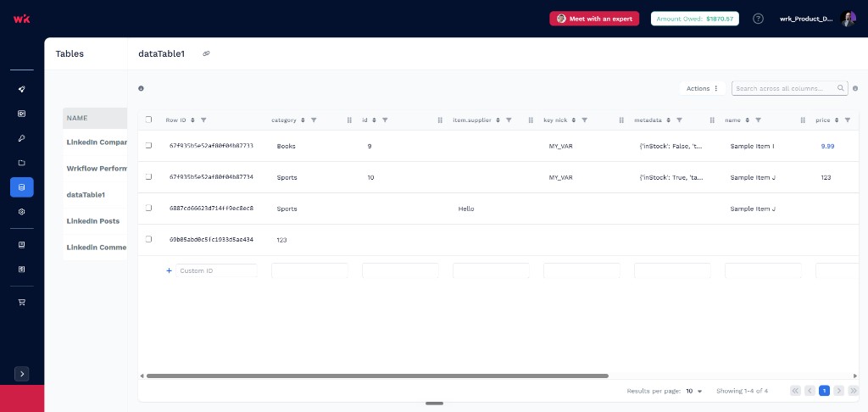The width and height of the screenshot is (868, 412).
Task: Click Amount Owed $1870.57 button
Action: 695,19
